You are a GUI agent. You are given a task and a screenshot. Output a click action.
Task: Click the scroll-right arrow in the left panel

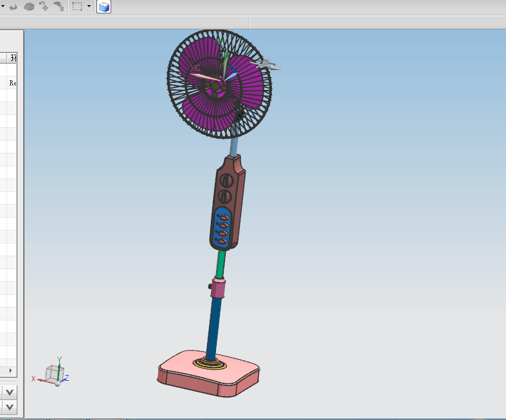click(11, 371)
